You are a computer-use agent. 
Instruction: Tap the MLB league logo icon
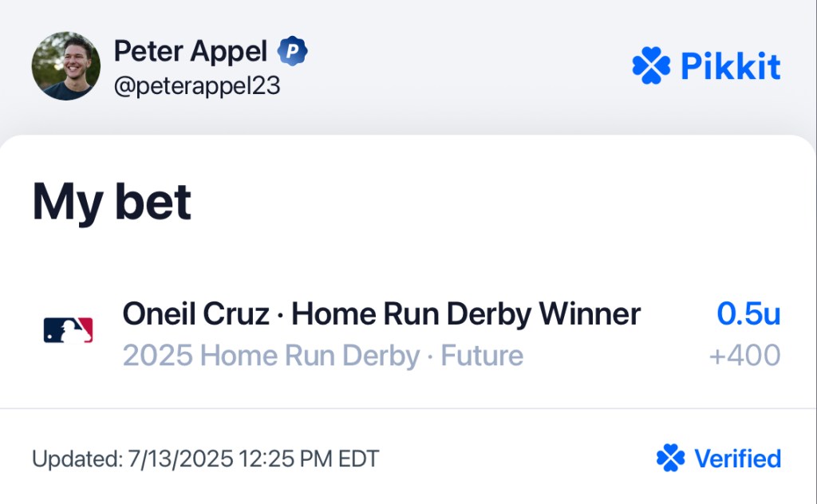pyautogui.click(x=69, y=330)
